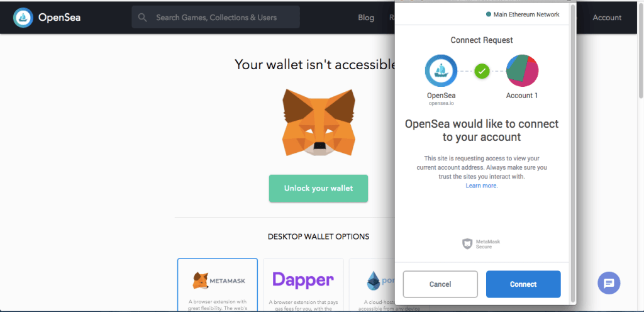This screenshot has height=312, width=644.
Task: Click the Account 1 colorful avatar
Action: coord(522,70)
